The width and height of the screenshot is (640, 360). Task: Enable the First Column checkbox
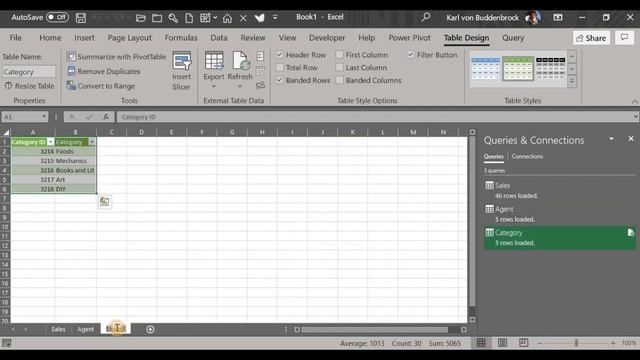[x=340, y=54]
